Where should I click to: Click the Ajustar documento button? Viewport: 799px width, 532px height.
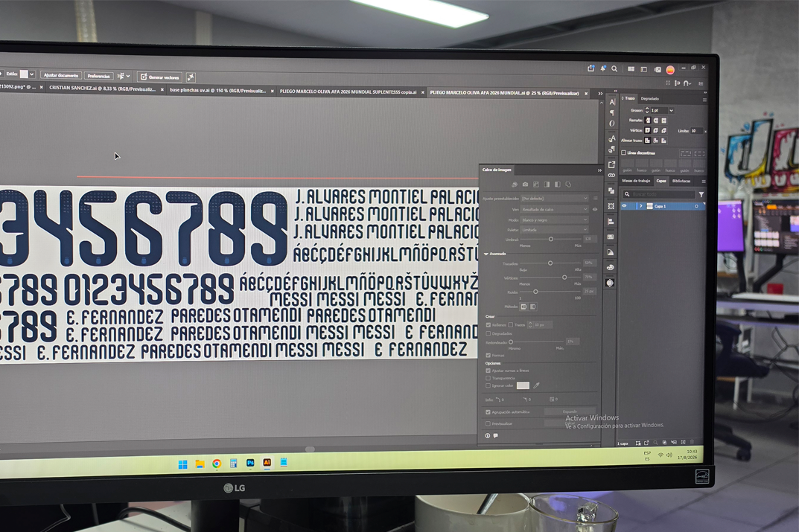[x=61, y=75]
